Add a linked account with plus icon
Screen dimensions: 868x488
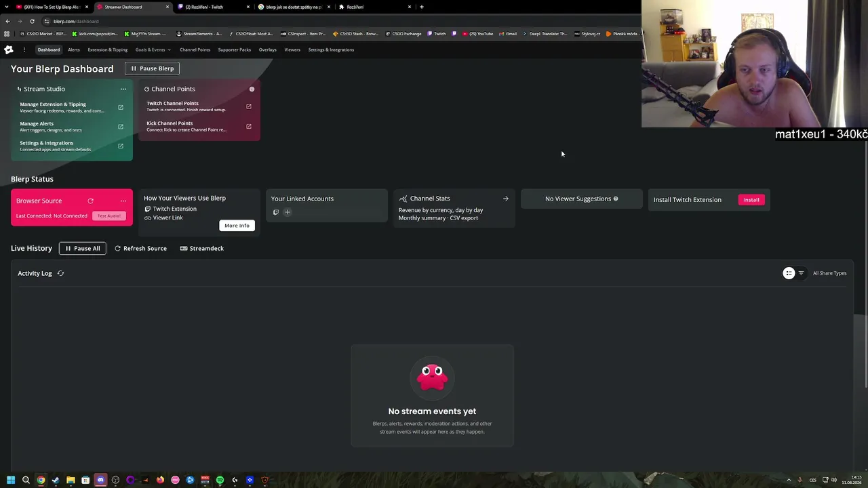288,212
